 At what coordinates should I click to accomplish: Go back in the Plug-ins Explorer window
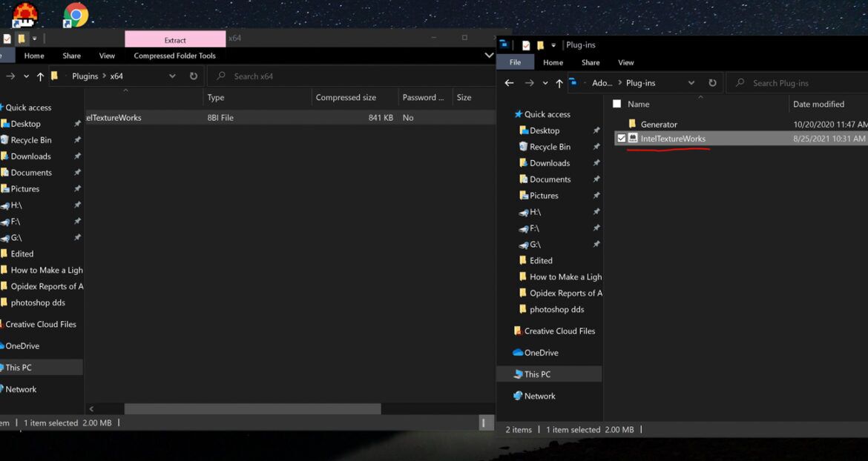(x=509, y=82)
